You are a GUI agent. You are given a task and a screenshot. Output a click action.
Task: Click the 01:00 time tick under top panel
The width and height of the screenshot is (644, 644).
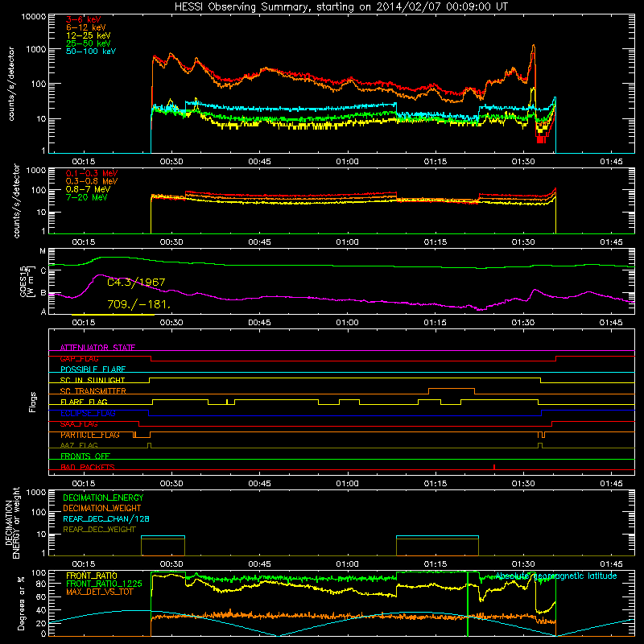tap(348, 162)
